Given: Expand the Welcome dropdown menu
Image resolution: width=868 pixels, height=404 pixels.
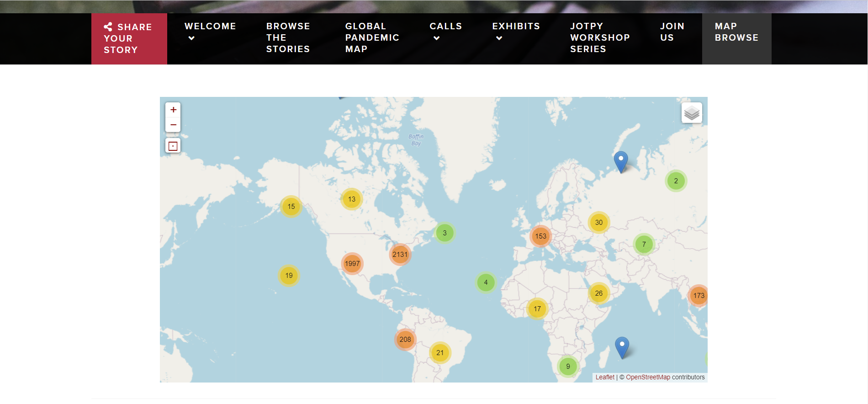Looking at the screenshot, I should click(210, 32).
